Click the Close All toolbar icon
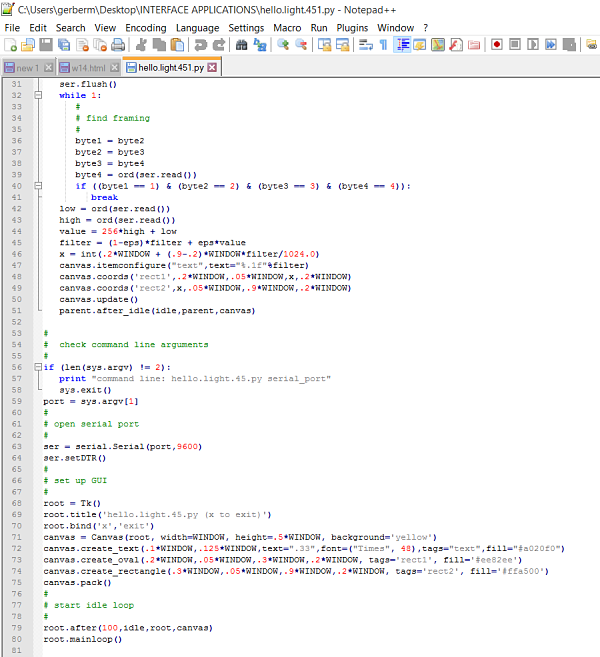Viewport: 600px width, 657px height. coord(100,44)
